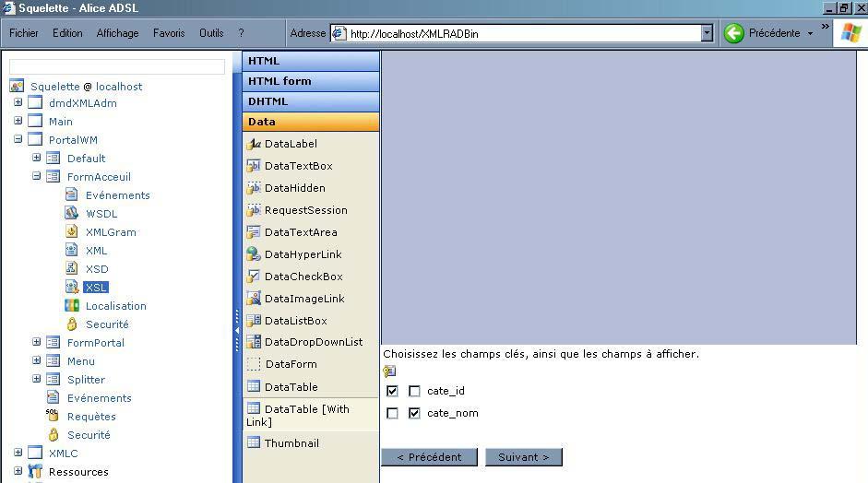Open the address bar dropdown arrow
The image size is (868, 483).
click(x=707, y=33)
